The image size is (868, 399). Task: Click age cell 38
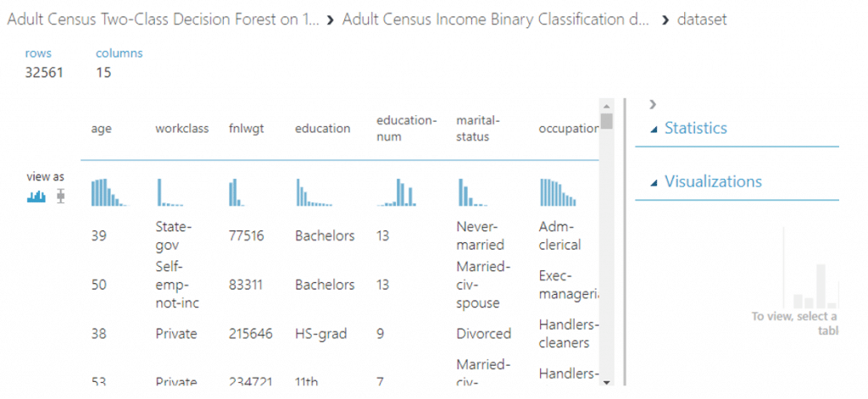(99, 334)
